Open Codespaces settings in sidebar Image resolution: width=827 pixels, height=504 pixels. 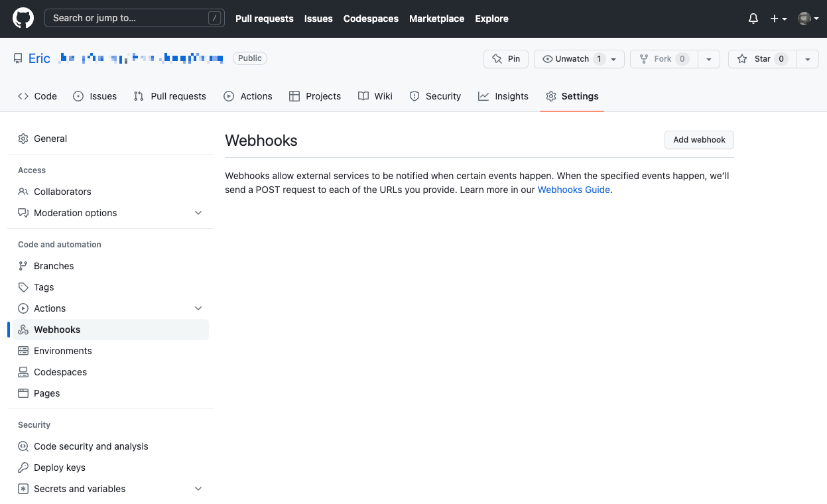[111, 372]
